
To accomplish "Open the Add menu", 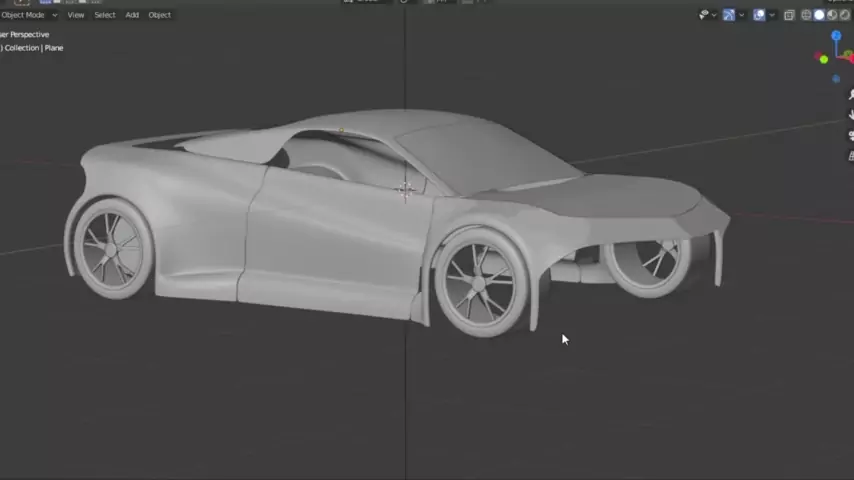I will coord(132,15).
